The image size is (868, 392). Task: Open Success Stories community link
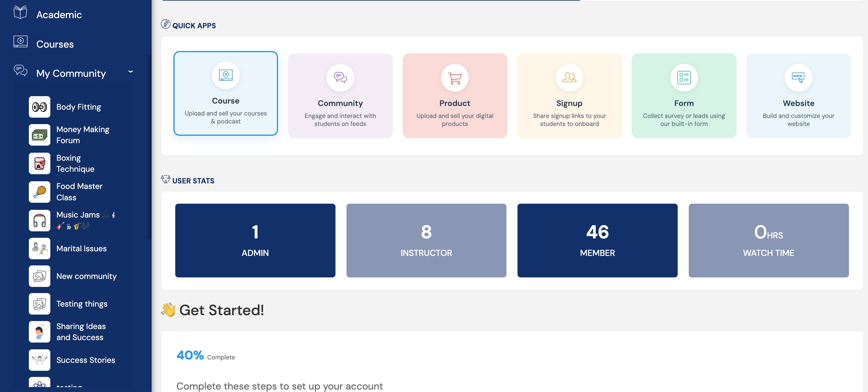[x=86, y=360]
